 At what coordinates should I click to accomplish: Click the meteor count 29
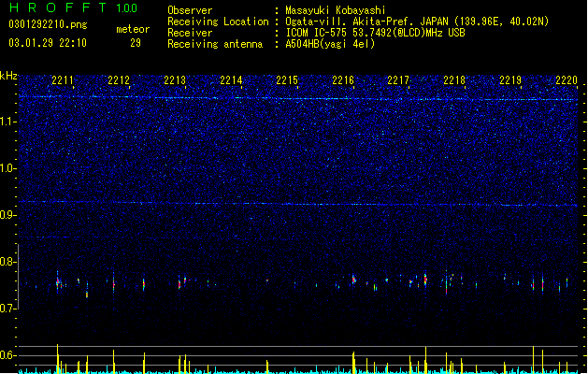(136, 43)
